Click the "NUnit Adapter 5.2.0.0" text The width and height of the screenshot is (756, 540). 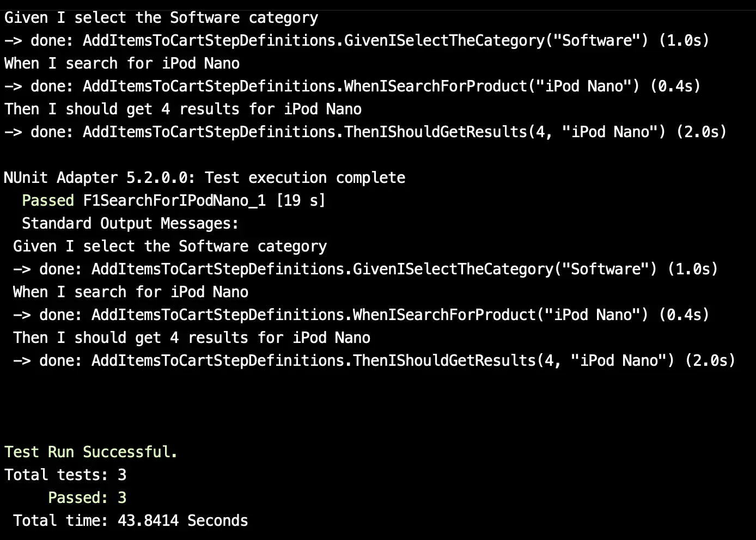pos(99,177)
